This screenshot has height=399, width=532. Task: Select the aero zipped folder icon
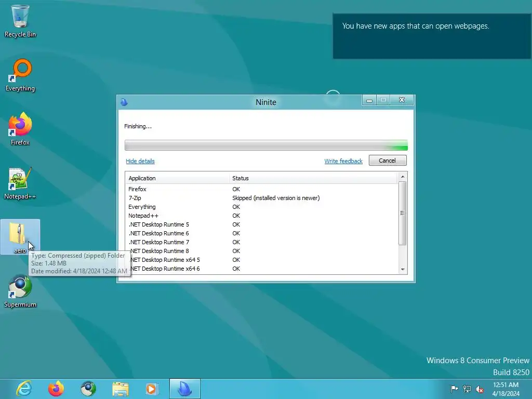20,237
